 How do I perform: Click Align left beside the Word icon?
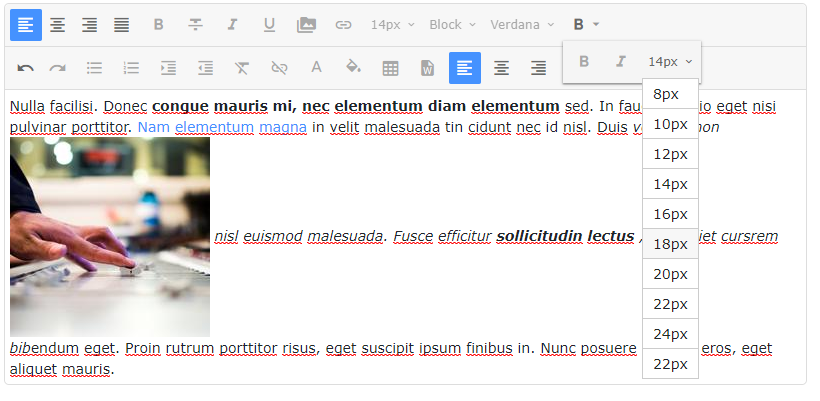[465, 68]
